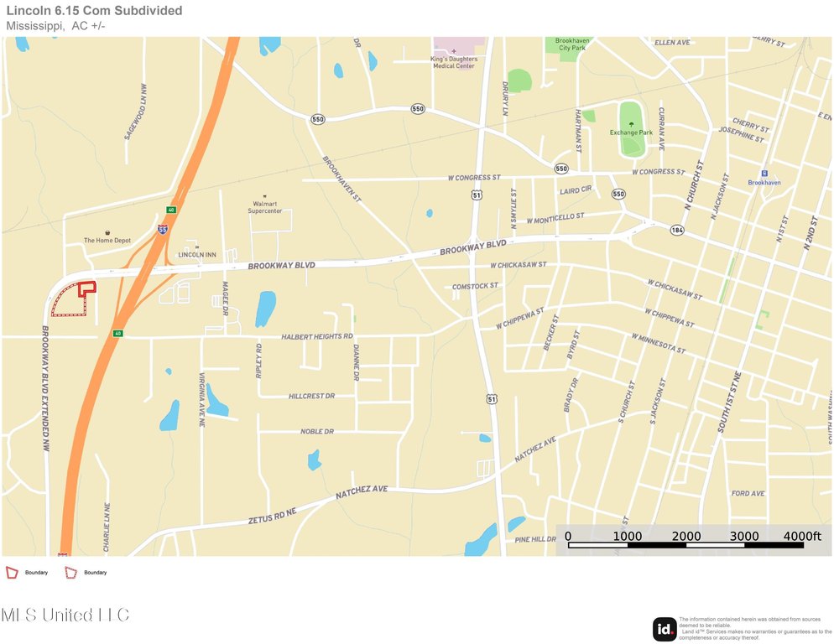The image size is (834, 644).
Task: Click the Lincoln Inn map label
Action: (197, 255)
